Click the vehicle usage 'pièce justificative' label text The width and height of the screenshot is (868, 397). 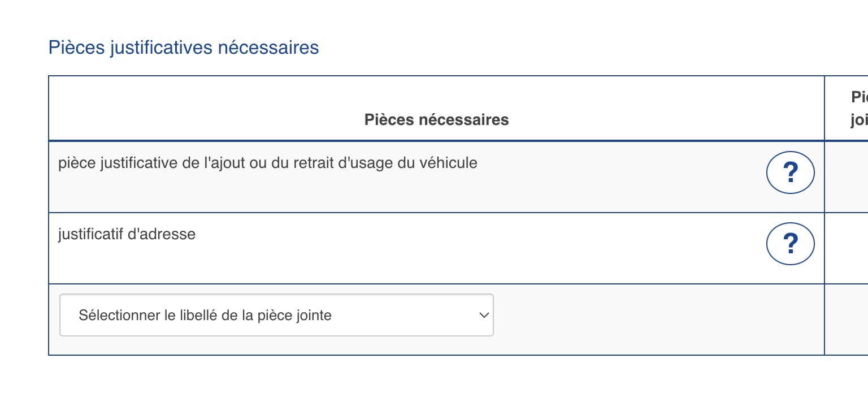tap(267, 163)
